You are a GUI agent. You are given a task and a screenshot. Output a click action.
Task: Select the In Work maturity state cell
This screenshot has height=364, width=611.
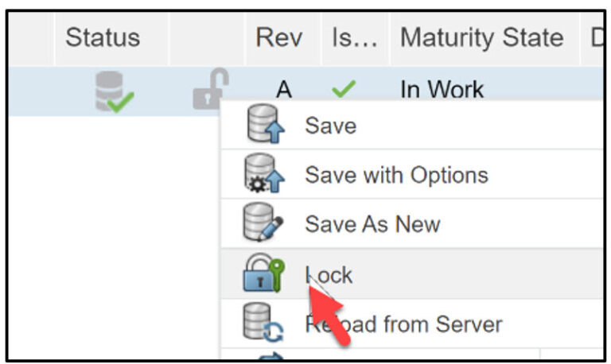442,90
